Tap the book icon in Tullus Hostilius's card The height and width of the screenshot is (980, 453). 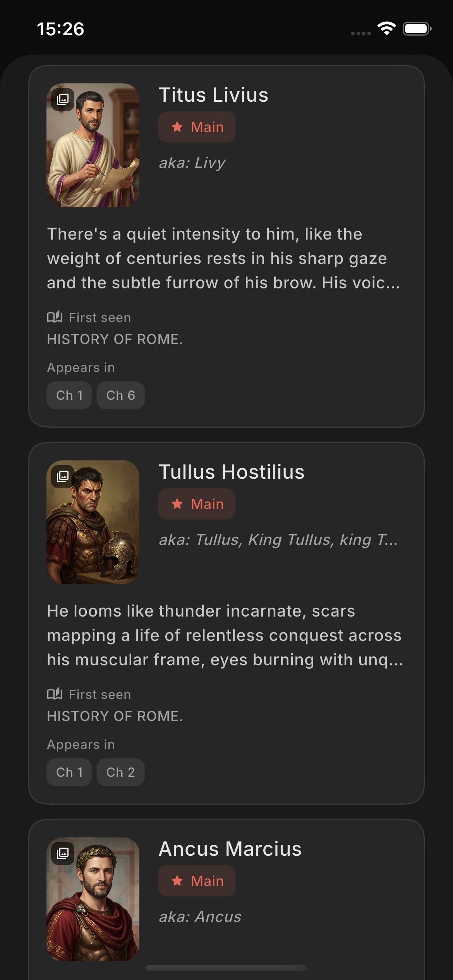(55, 694)
